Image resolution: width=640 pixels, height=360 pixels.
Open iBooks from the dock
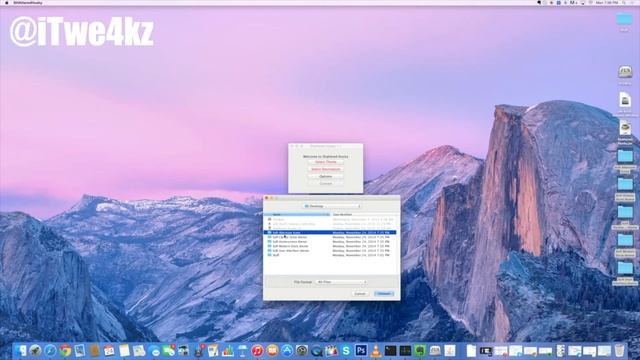click(272, 350)
